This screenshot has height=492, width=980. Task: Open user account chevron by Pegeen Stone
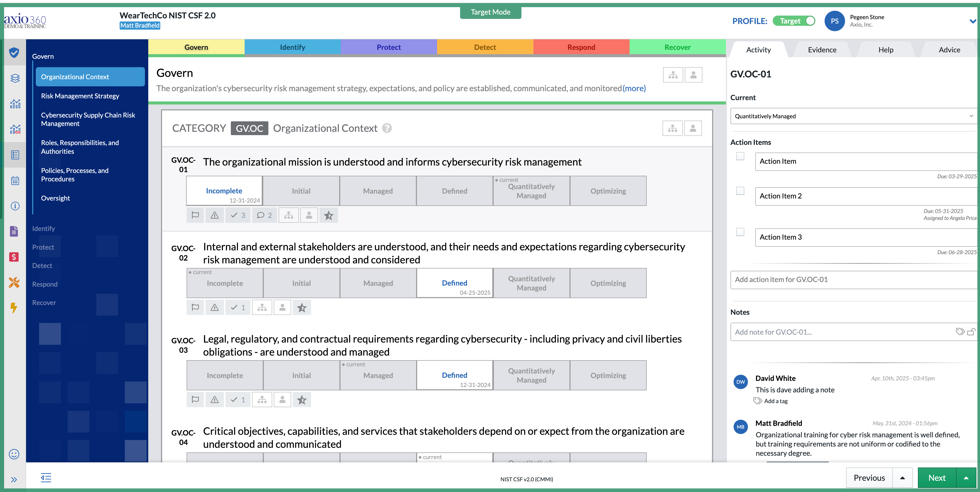973,21
